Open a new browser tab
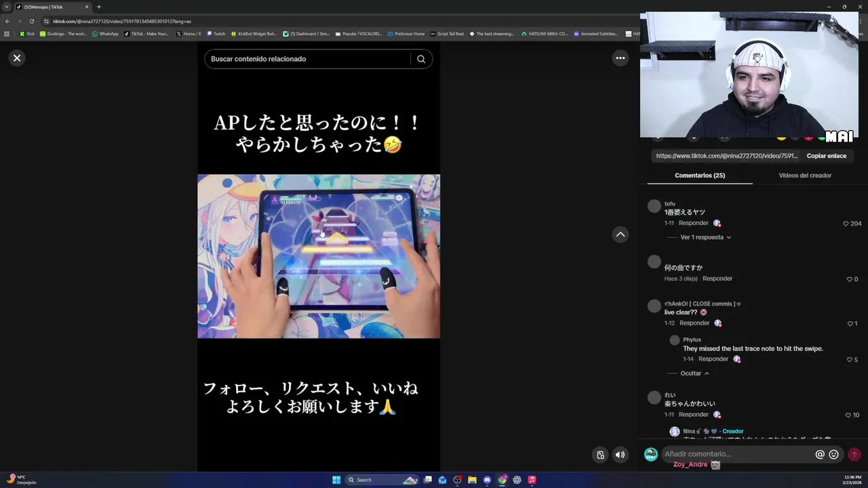868x488 pixels. point(98,7)
